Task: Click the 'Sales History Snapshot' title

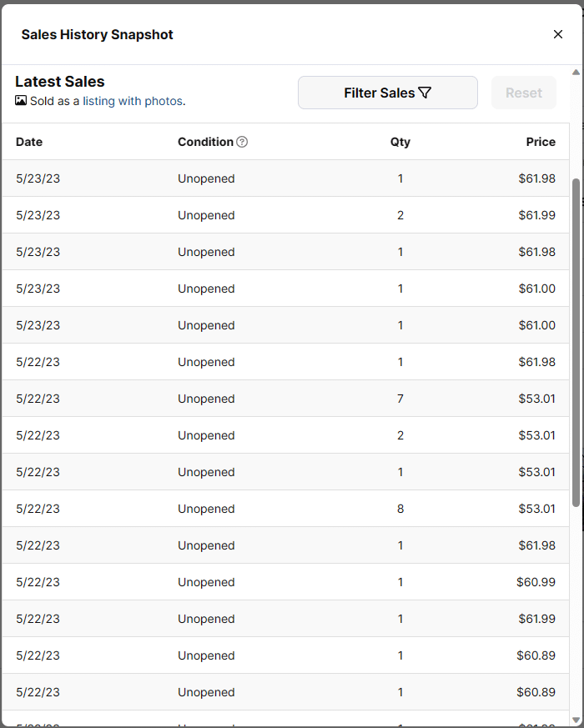Action: 98,34
